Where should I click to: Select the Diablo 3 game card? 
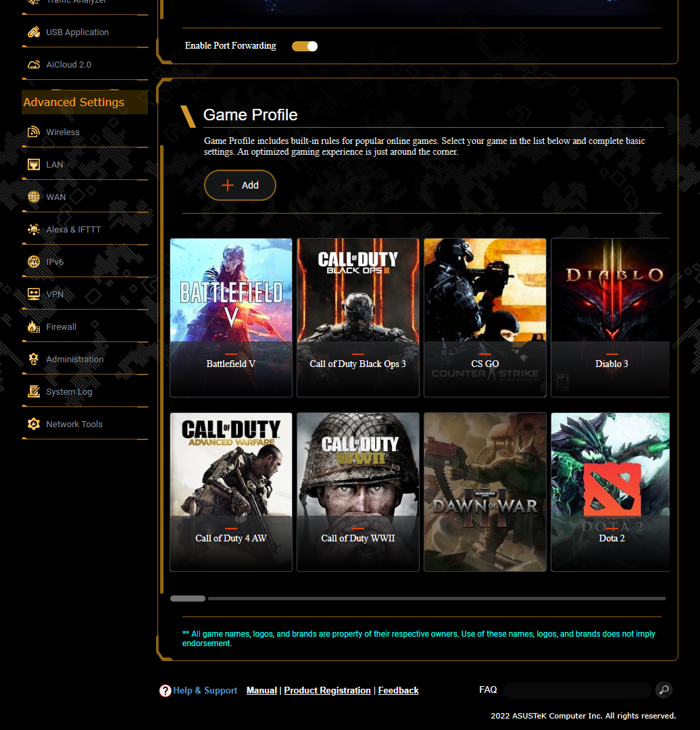610,318
